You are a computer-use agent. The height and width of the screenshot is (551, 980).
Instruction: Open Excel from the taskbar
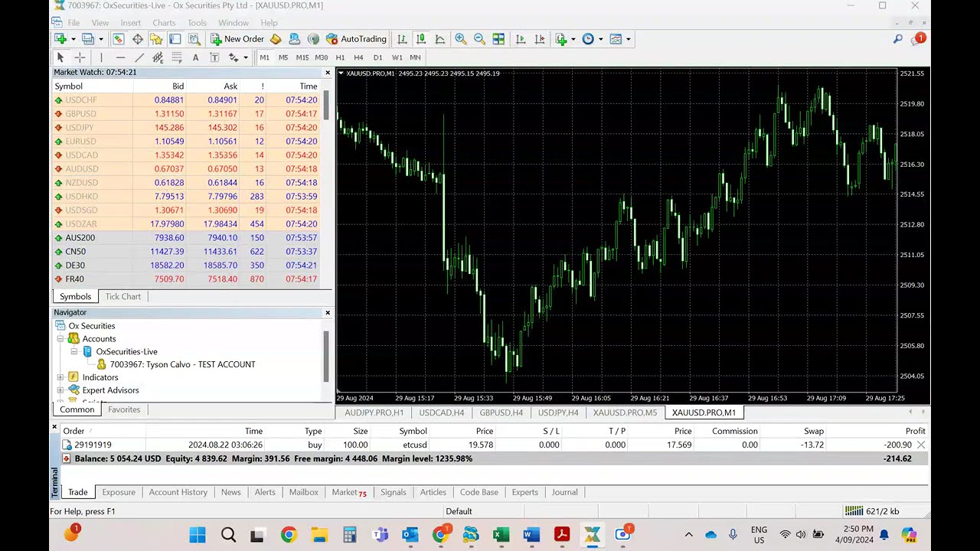(x=501, y=534)
